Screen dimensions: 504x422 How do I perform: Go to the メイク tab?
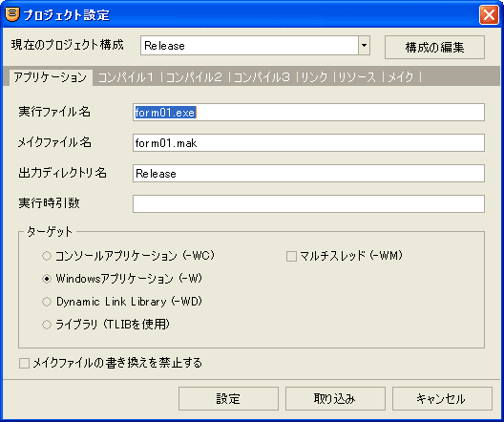401,77
